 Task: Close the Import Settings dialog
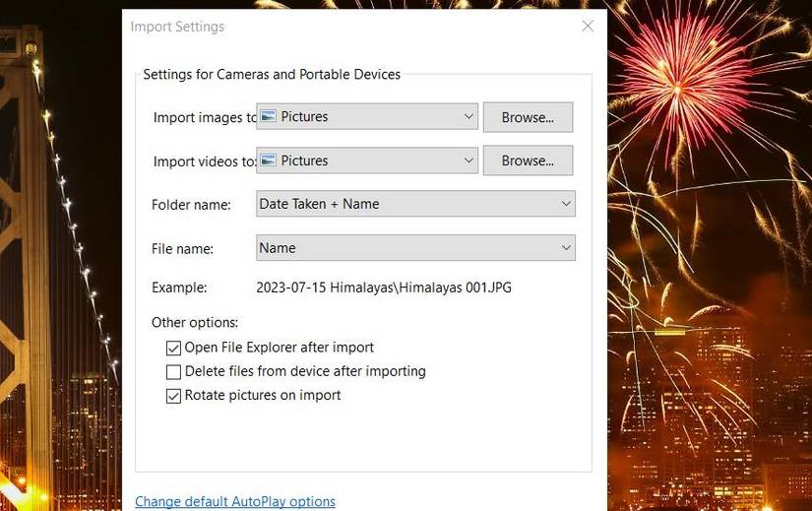pyautogui.click(x=588, y=26)
